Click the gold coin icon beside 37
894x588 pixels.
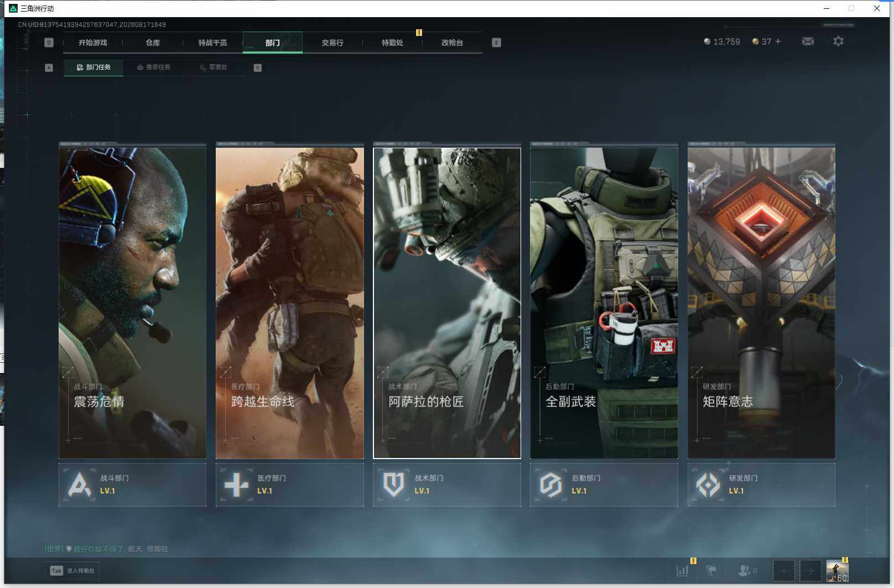point(755,41)
